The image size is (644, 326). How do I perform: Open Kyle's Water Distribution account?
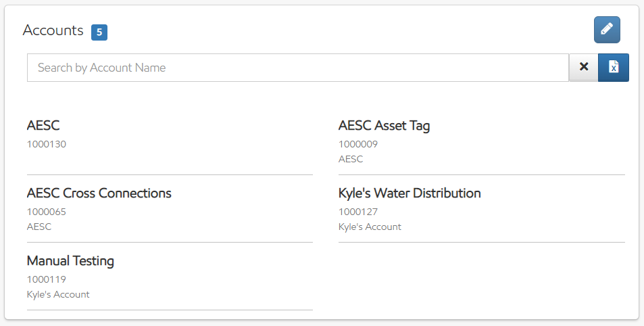[410, 193]
